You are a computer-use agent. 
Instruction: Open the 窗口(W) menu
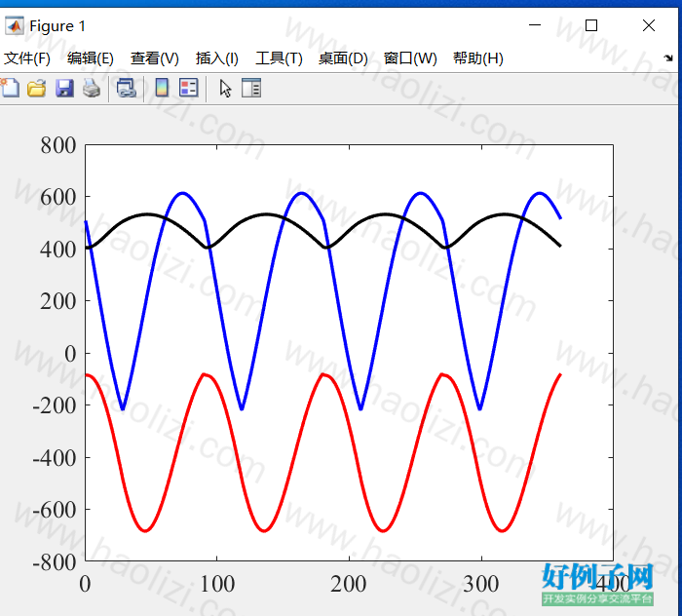click(410, 58)
